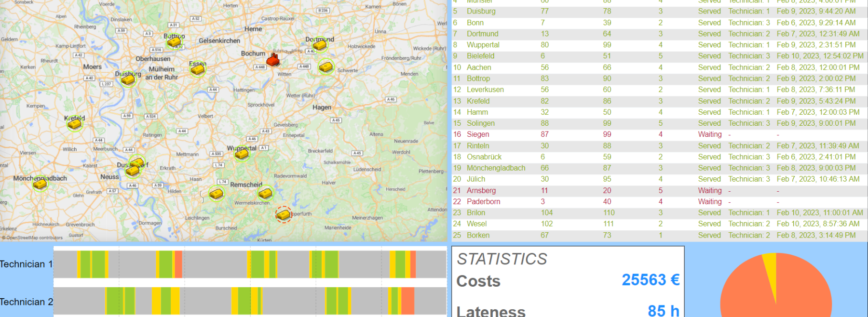
Task: Click timestamp Feb 10, 2023, 12:54:02 PM
Action: point(820,56)
